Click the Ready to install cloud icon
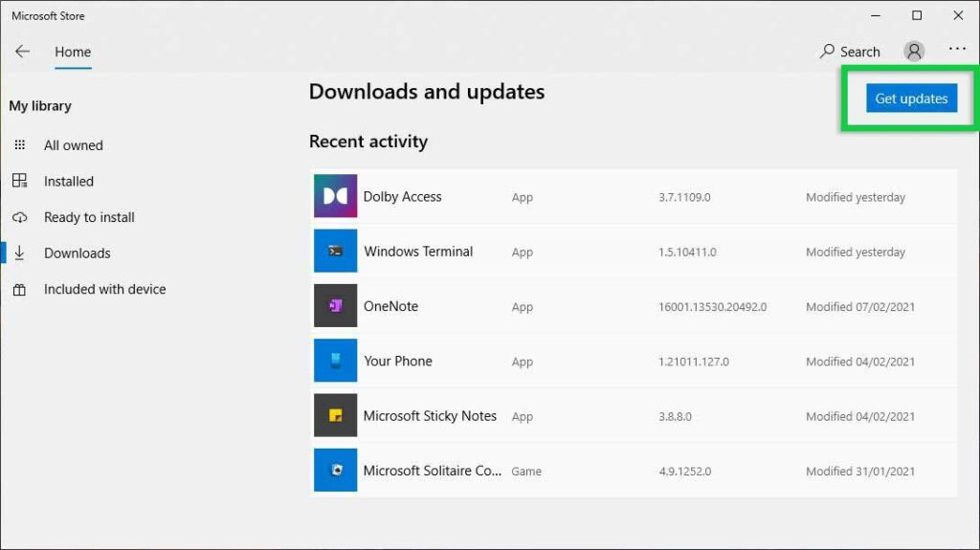 click(20, 217)
